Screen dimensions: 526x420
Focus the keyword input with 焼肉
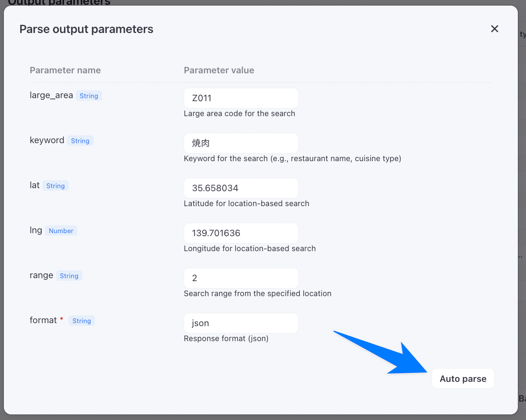[241, 143]
